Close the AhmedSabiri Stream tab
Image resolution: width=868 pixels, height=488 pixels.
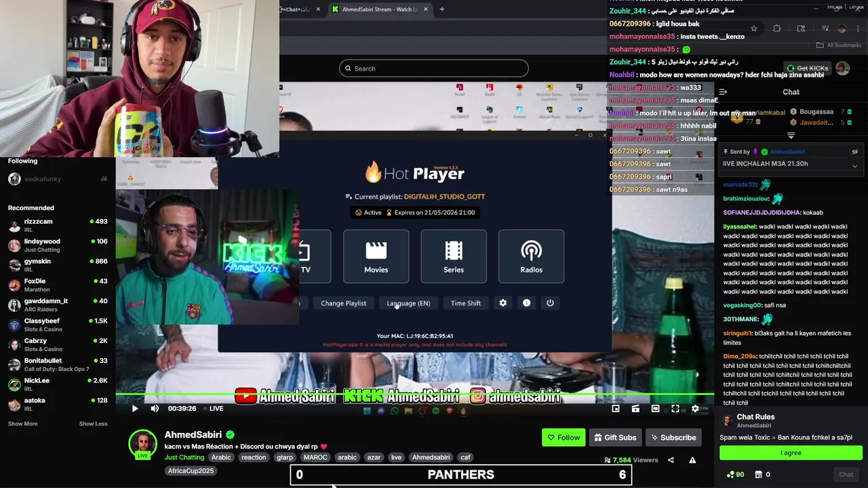(x=426, y=9)
